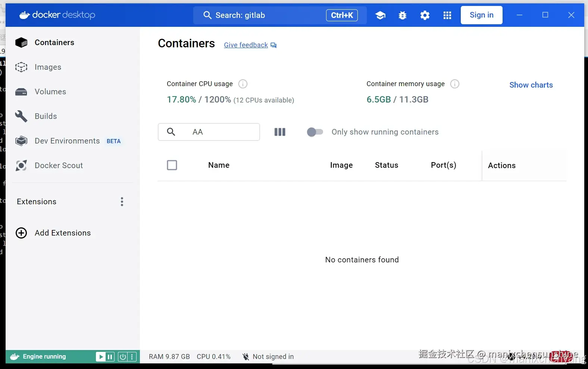Click the Builds wrench icon
588x369 pixels.
(x=21, y=116)
